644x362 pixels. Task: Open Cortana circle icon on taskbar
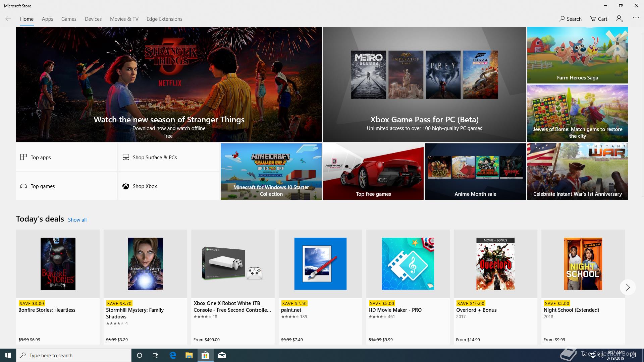pyautogui.click(x=140, y=355)
